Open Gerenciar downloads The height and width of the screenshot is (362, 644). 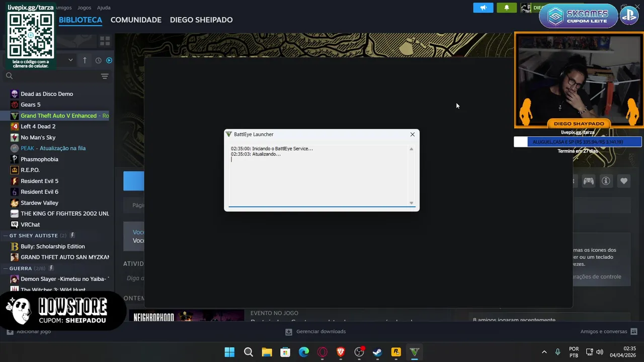(x=315, y=332)
